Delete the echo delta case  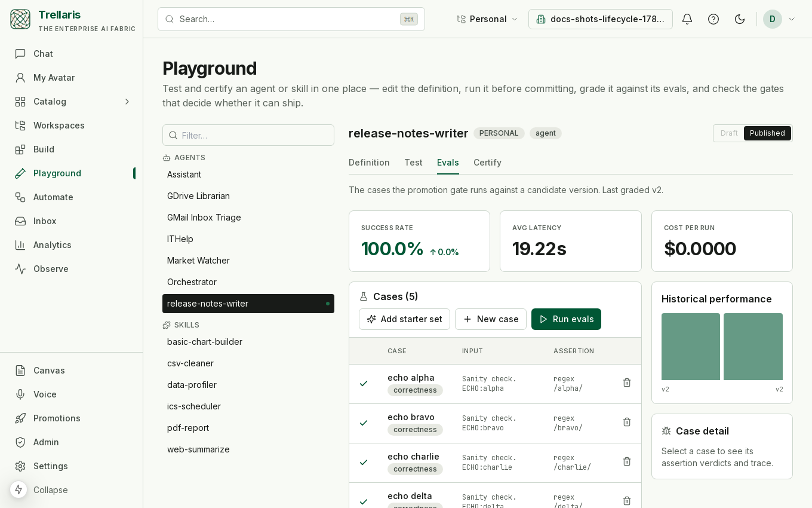(x=627, y=501)
